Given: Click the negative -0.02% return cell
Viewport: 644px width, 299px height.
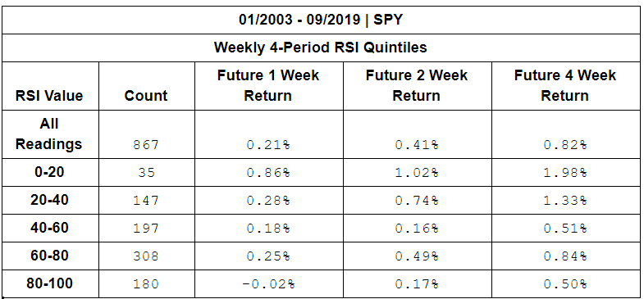Looking at the screenshot, I should point(268,284).
